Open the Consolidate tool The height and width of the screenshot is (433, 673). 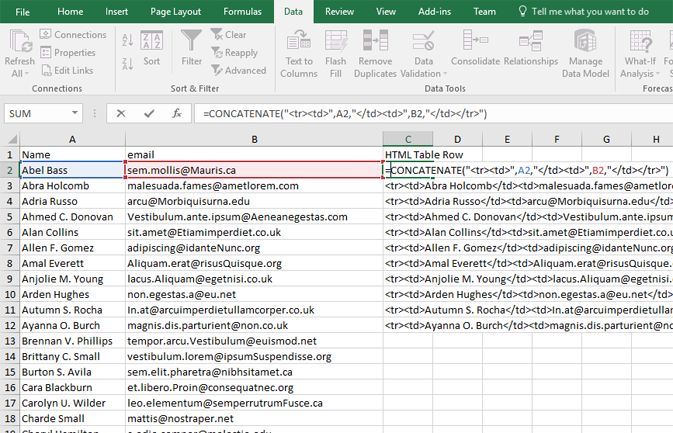[x=475, y=48]
